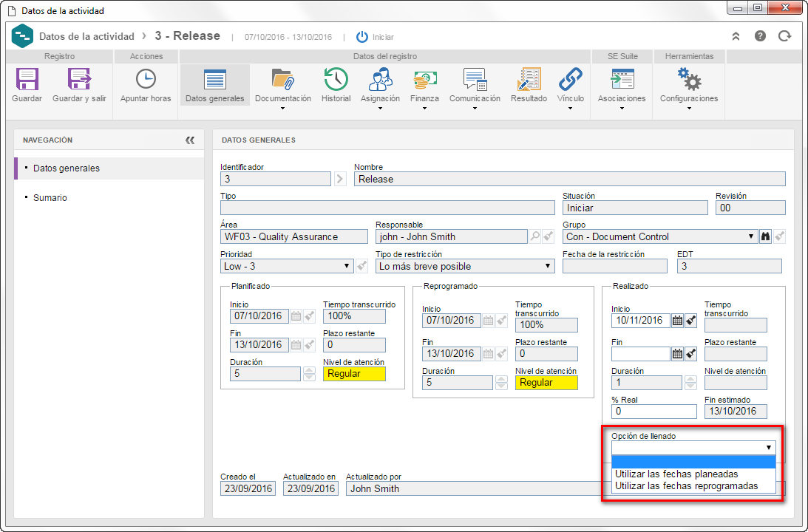Click the Área field WF03 - Quality Assurance
Screen dimensions: 808x532
pyautogui.click(x=293, y=236)
